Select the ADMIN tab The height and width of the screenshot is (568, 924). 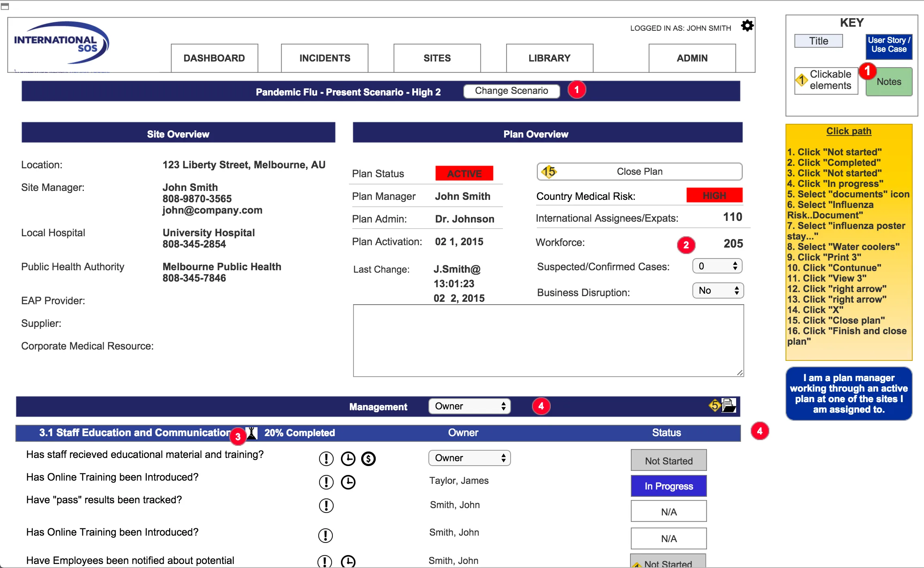692,58
